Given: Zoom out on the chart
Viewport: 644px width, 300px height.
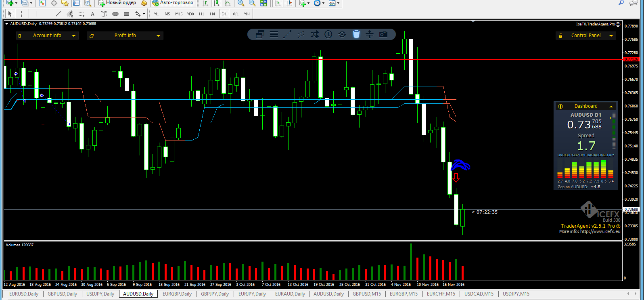Looking at the screenshot, I should click(x=252, y=3).
